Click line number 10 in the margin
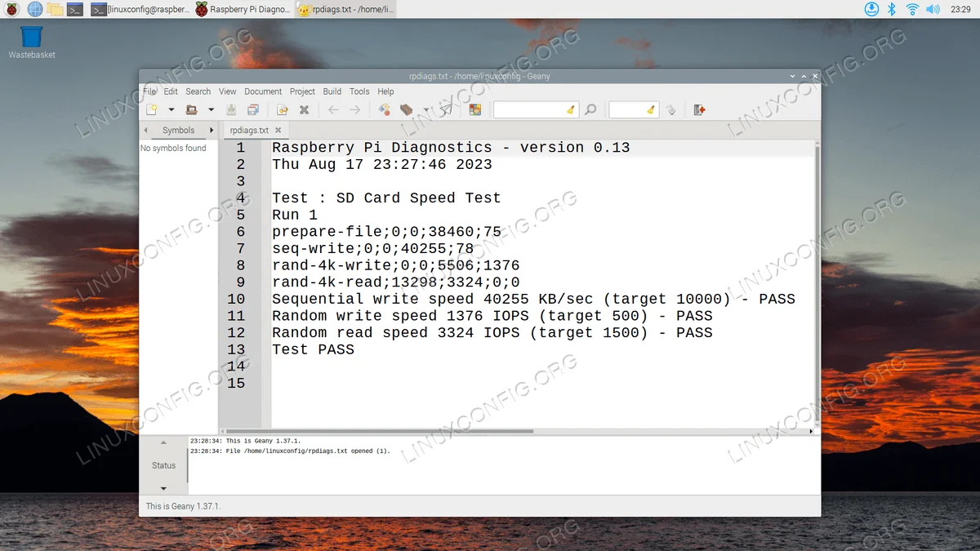Screen dimensions: 980x551 (236, 299)
